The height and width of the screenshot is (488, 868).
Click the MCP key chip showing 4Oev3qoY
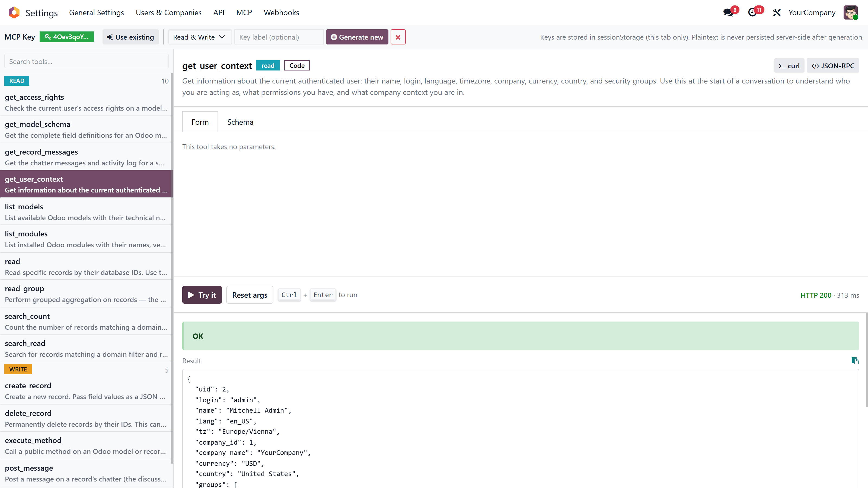67,37
